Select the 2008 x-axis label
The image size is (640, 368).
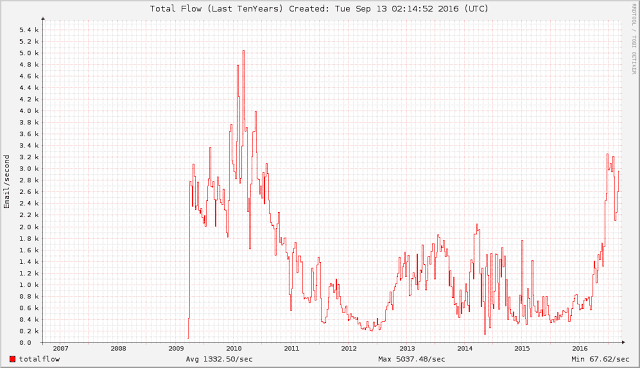pyautogui.click(x=118, y=348)
